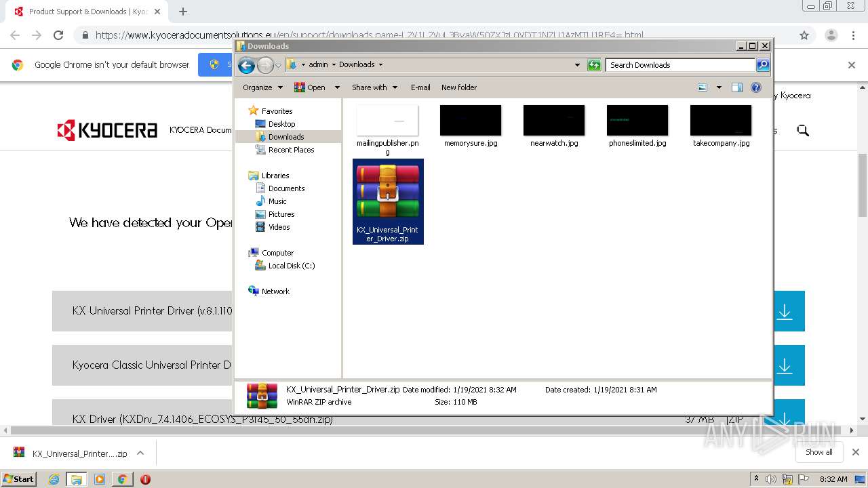The width and height of the screenshot is (868, 488).
Task: Open Music library in the sidebar
Action: click(277, 201)
